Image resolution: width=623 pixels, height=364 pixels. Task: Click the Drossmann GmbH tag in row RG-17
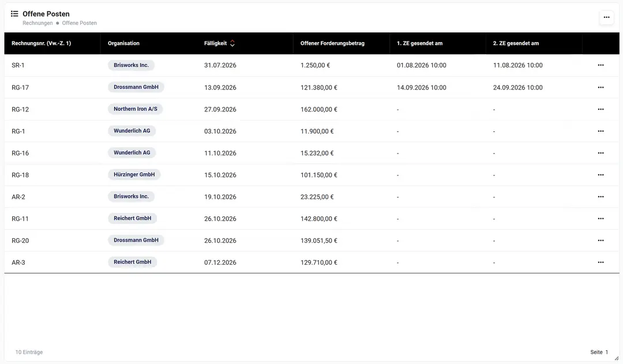(x=136, y=87)
